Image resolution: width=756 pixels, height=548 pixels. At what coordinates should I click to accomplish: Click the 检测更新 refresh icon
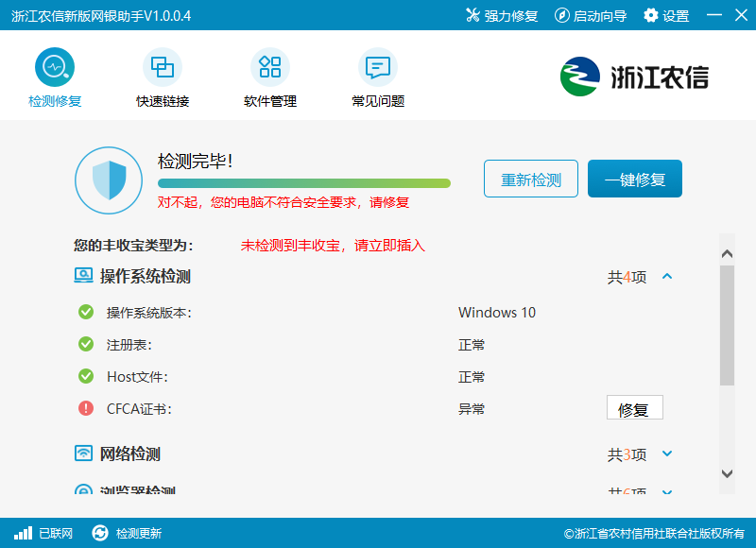100,533
